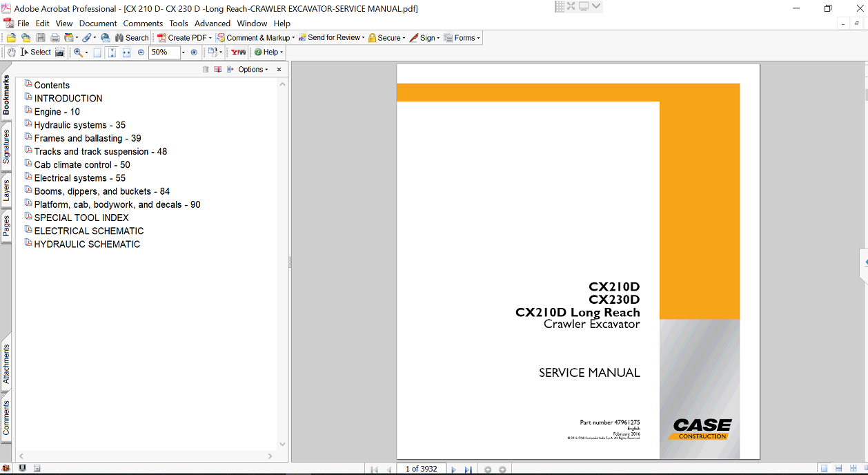Open the Options dropdown in Bookmarks panel
Viewport: 868px width, 475px height.
click(253, 70)
